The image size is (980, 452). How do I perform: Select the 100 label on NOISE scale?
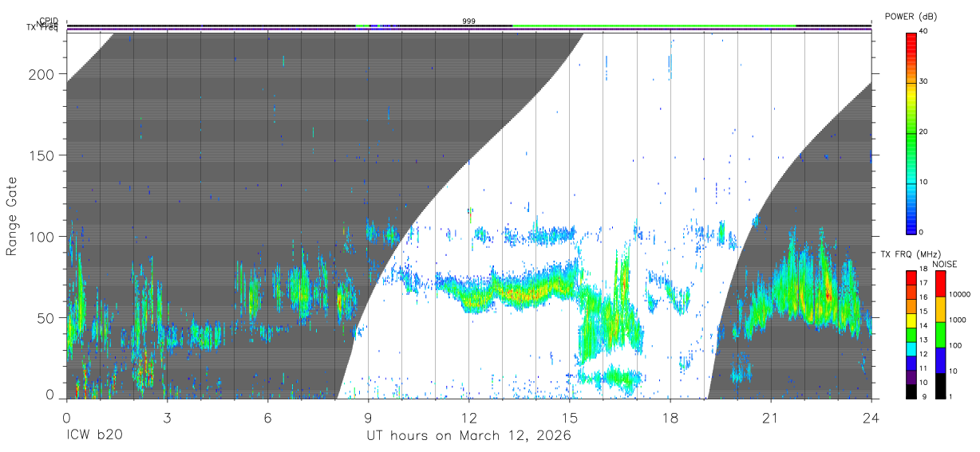pyautogui.click(x=955, y=346)
